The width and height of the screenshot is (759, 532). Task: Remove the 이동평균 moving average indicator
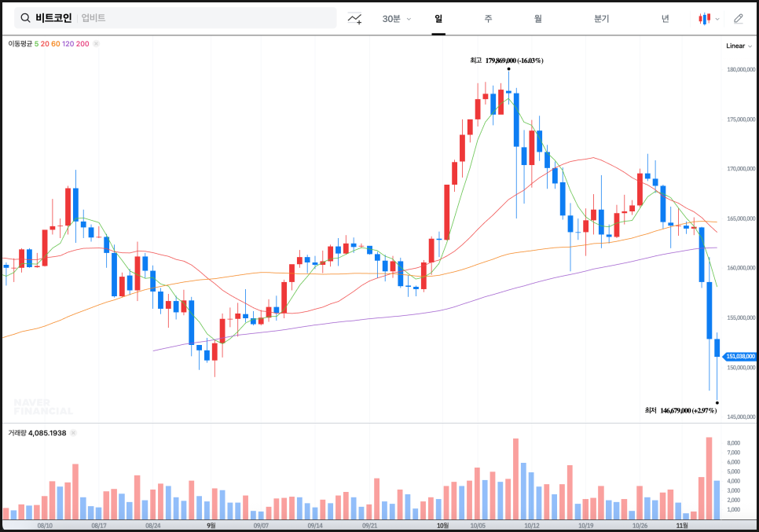[x=96, y=44]
